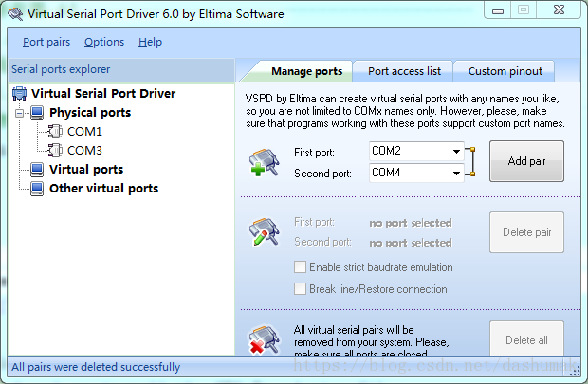Switch to the Custom pinout tab

coord(505,71)
